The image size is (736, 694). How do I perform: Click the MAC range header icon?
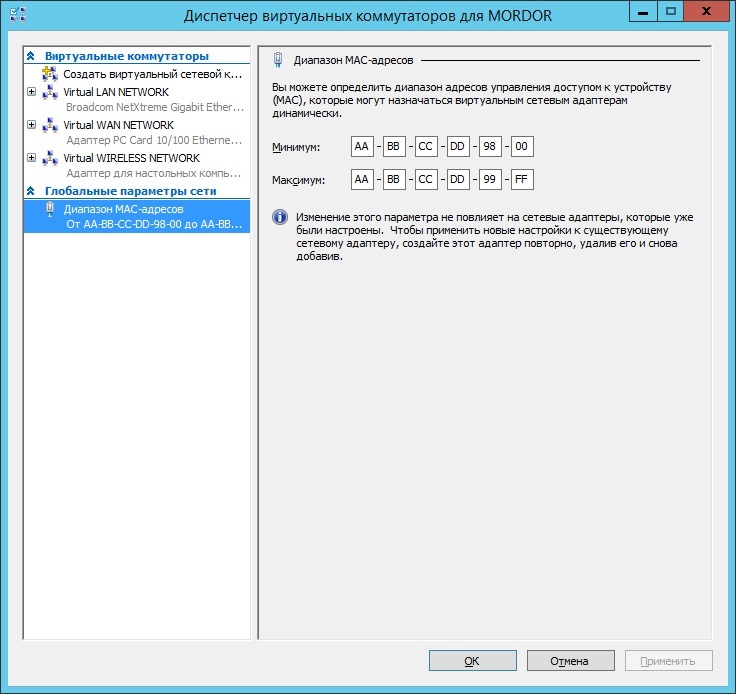tap(279, 60)
